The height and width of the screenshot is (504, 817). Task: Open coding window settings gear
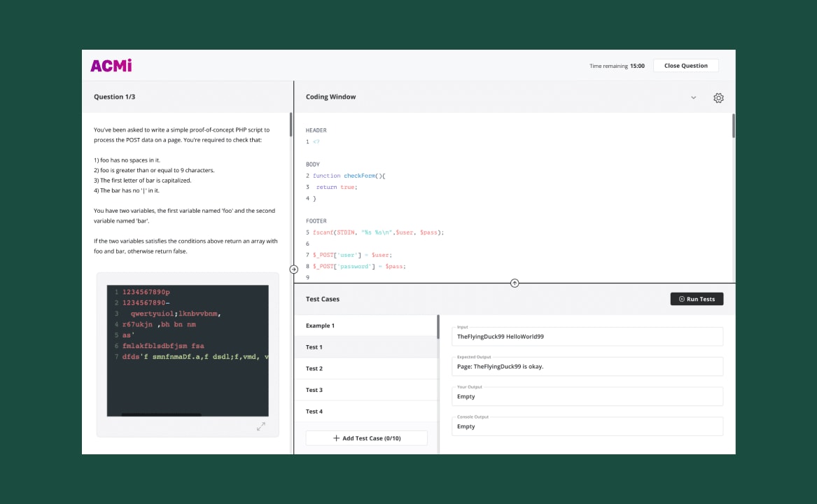pos(718,97)
